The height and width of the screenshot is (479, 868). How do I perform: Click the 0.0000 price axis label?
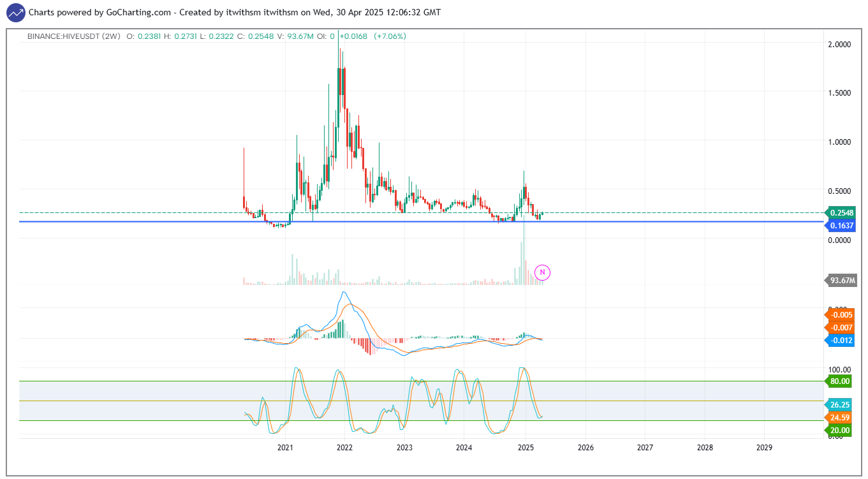coord(839,240)
